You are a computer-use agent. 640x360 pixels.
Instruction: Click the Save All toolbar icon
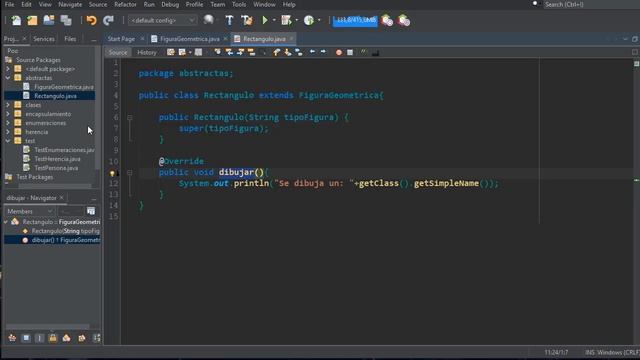tap(66, 20)
